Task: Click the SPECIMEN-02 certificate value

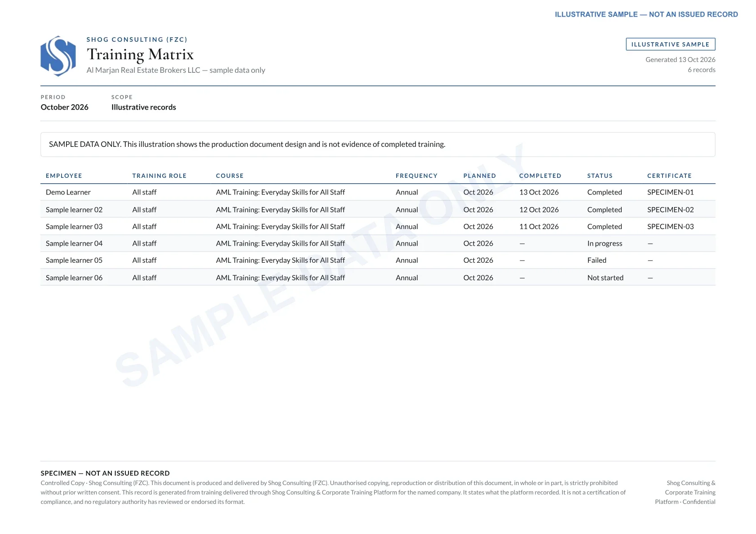Action: [670, 210]
